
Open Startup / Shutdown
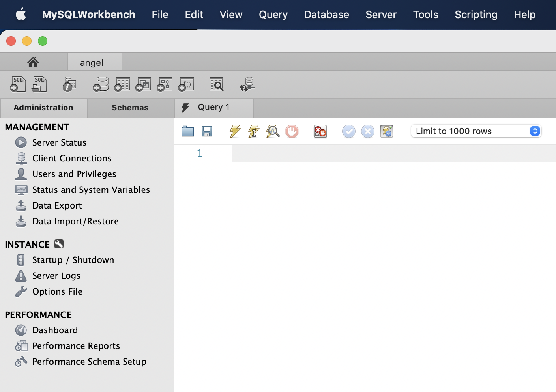(x=73, y=260)
